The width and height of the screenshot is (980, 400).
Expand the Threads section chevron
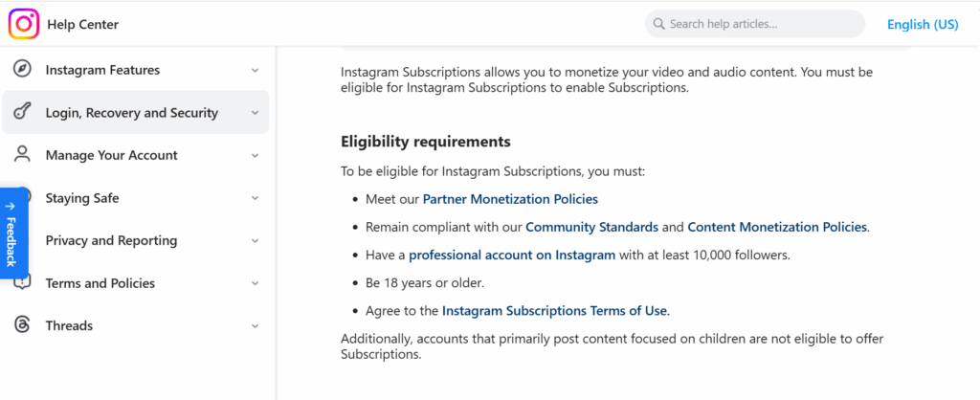pos(255,325)
